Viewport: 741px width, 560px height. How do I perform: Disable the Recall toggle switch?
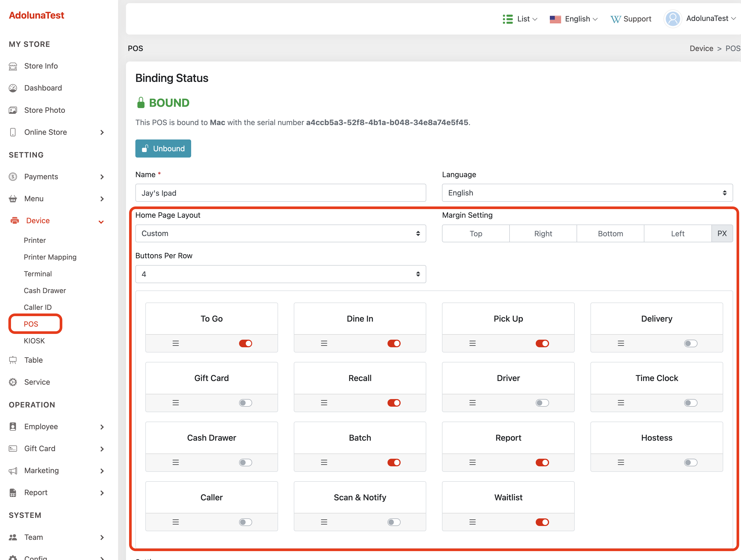(394, 403)
